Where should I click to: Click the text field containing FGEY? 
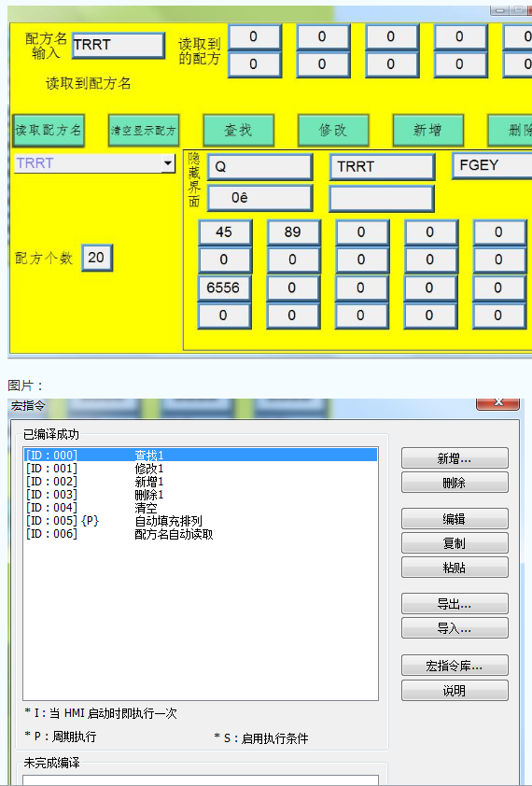[x=493, y=165]
